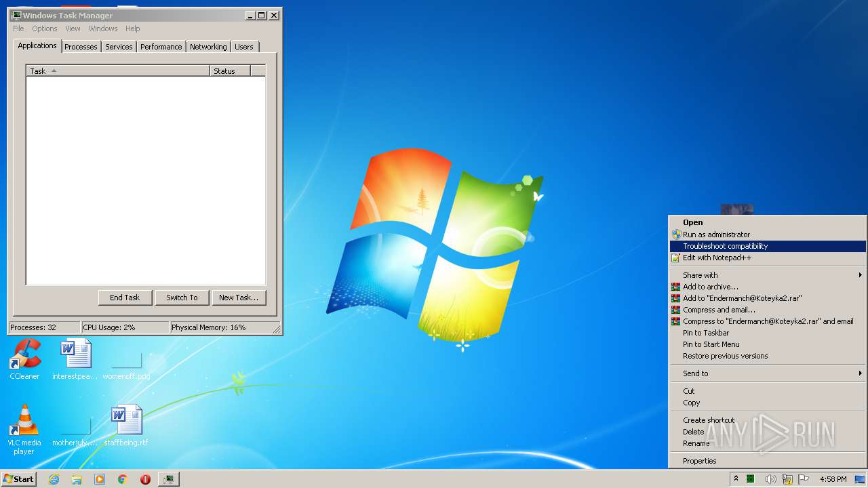The height and width of the screenshot is (488, 868).
Task: Select the motherjuly... desktop file
Action: (75, 432)
